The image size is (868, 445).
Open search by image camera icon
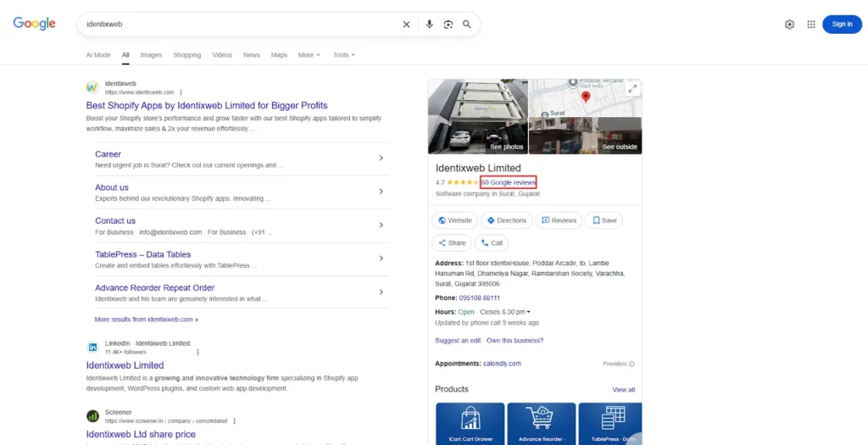[x=448, y=25]
